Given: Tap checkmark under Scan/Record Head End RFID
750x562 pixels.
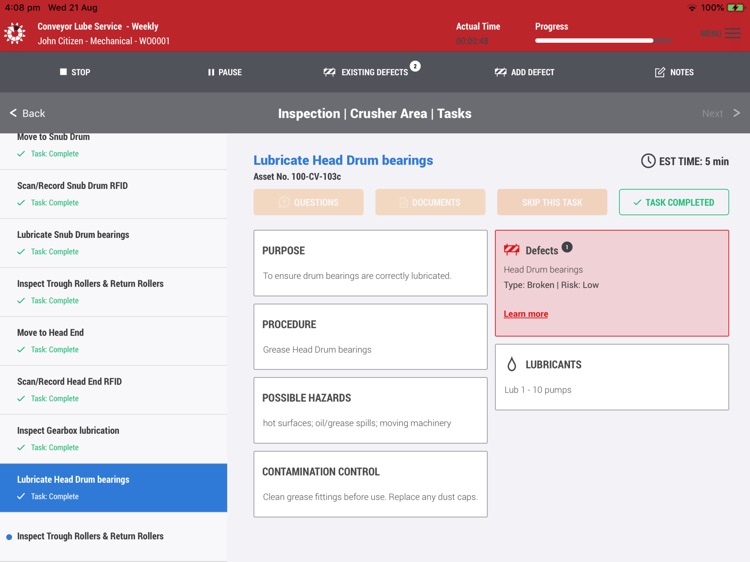Looking at the screenshot, I should [x=21, y=398].
